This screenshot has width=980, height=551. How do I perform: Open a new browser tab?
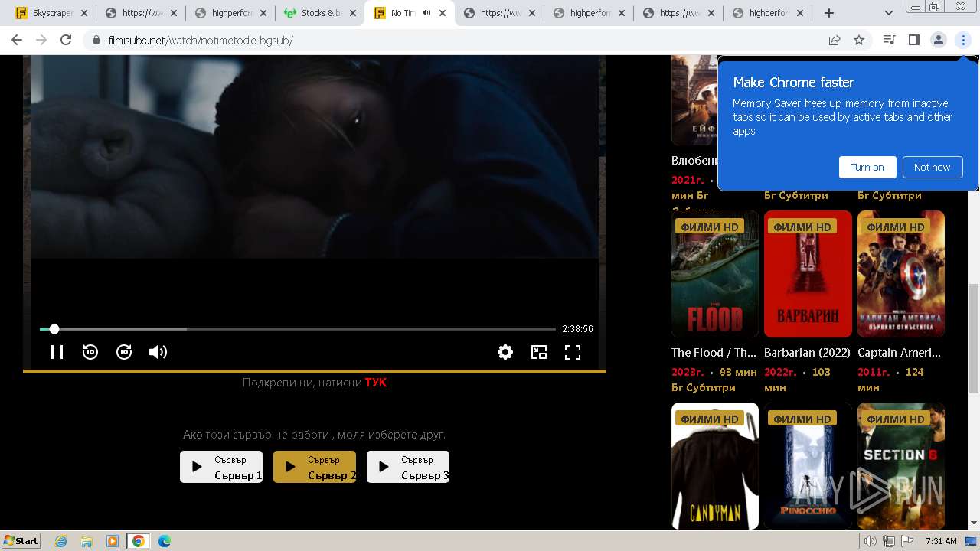(x=829, y=13)
